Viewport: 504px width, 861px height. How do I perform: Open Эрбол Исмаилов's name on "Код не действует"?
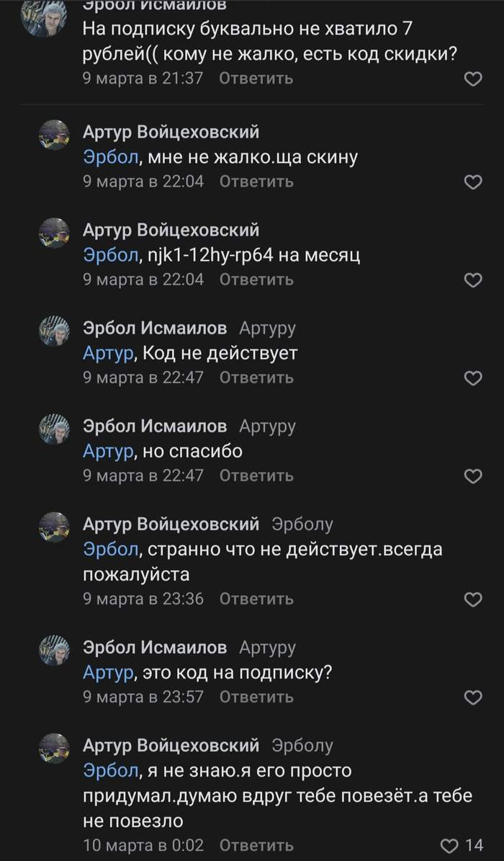point(155,329)
